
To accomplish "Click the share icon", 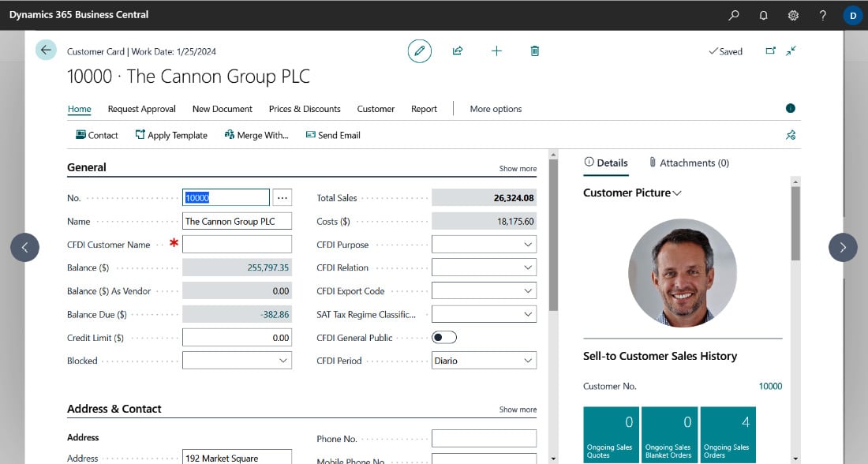I will coord(458,51).
